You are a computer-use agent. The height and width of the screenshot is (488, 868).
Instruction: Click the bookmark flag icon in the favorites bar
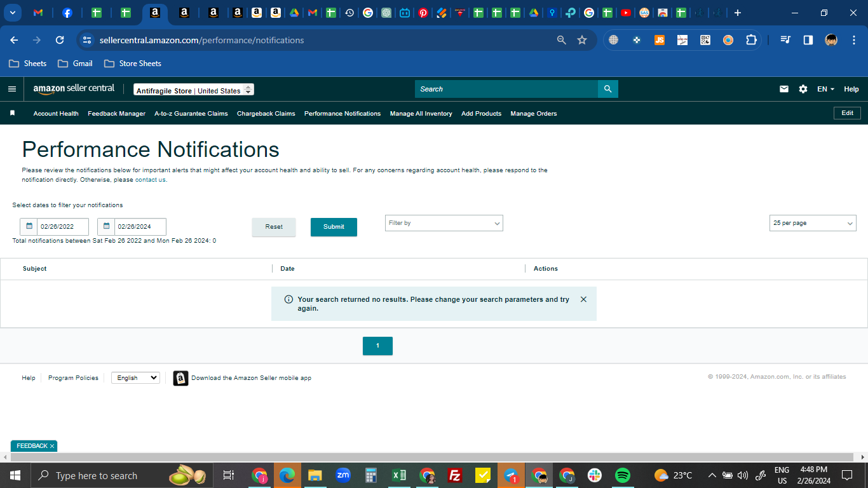pyautogui.click(x=12, y=113)
